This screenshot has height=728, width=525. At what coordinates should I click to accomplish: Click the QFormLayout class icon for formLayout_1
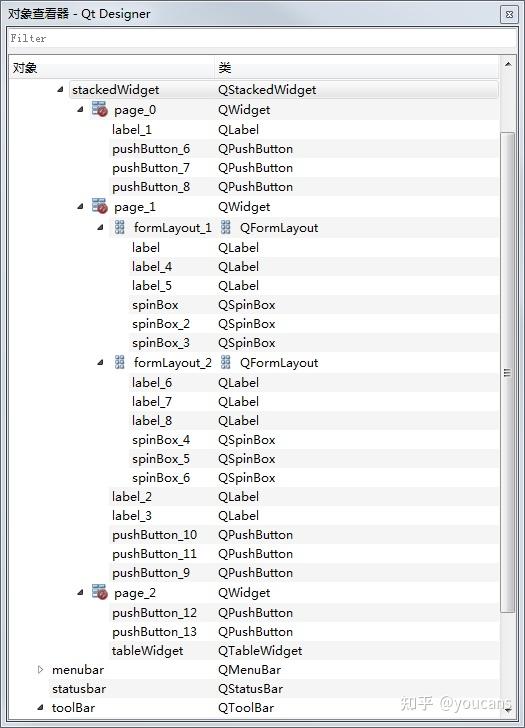point(226,227)
